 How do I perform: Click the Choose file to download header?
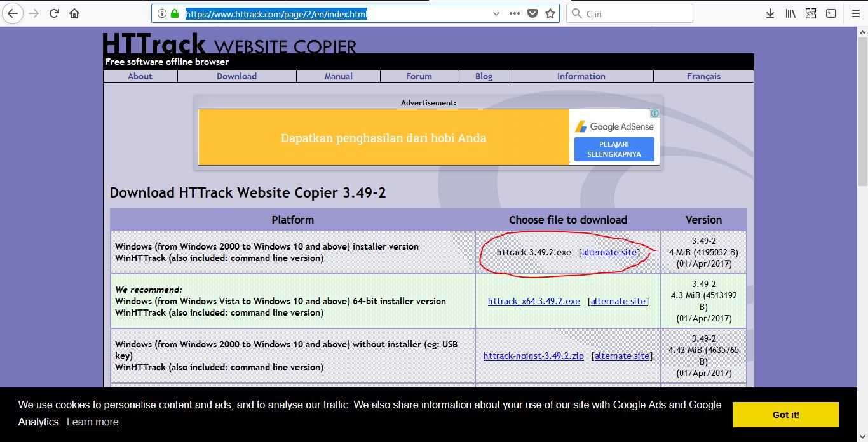[568, 220]
